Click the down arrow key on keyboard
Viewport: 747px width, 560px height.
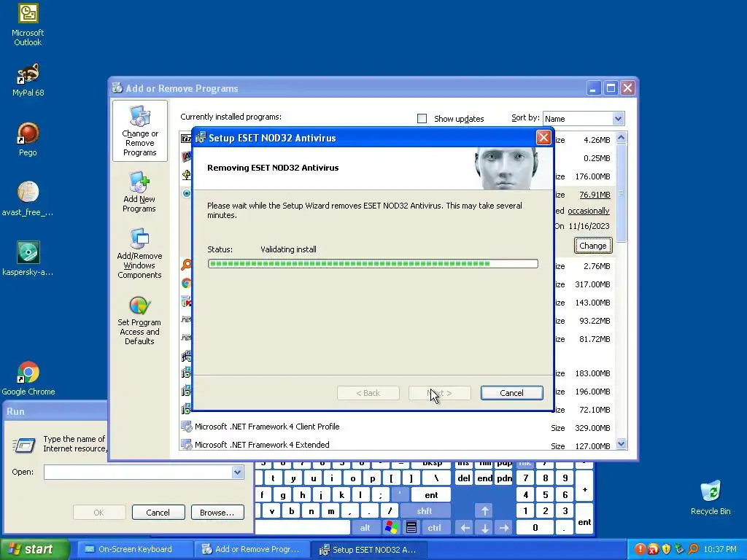tap(484, 528)
